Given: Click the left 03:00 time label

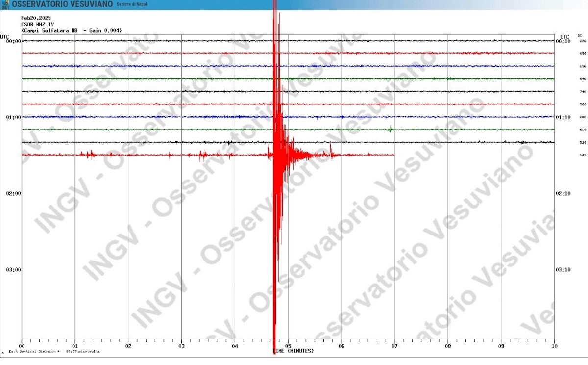Looking at the screenshot, I should [13, 269].
